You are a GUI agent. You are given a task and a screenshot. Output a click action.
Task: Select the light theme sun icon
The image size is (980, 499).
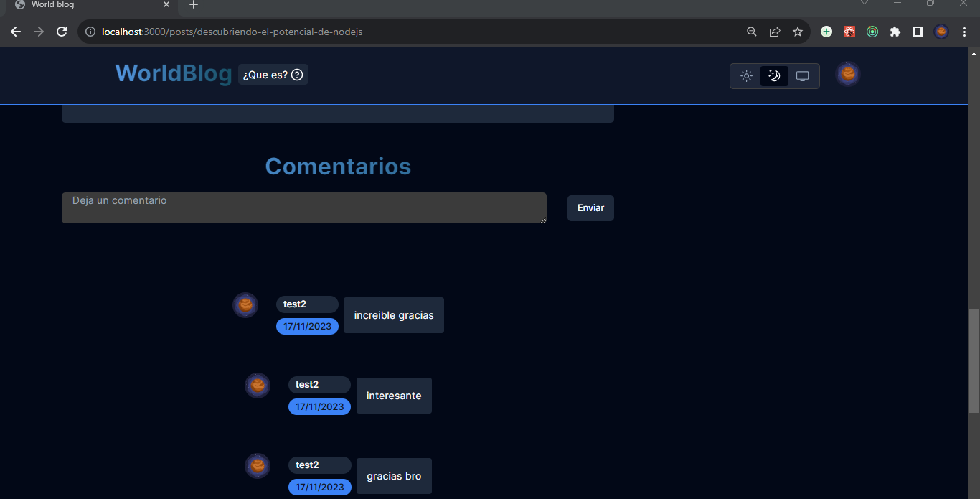pyautogui.click(x=746, y=75)
